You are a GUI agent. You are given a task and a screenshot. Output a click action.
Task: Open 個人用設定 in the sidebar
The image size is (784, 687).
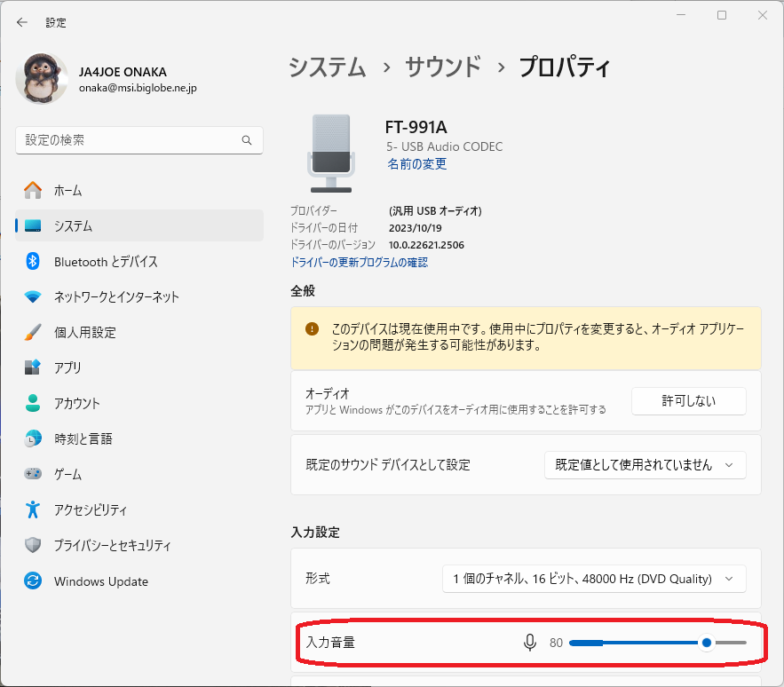coord(139,333)
